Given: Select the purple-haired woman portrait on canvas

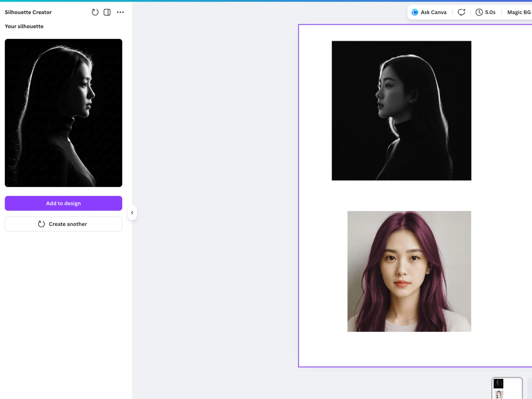Looking at the screenshot, I should [409, 272].
